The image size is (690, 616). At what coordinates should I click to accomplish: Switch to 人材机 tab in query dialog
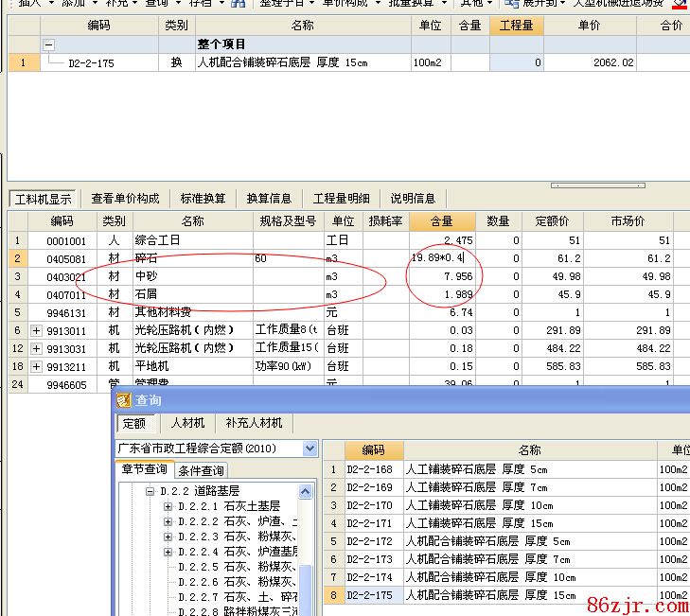coord(186,423)
